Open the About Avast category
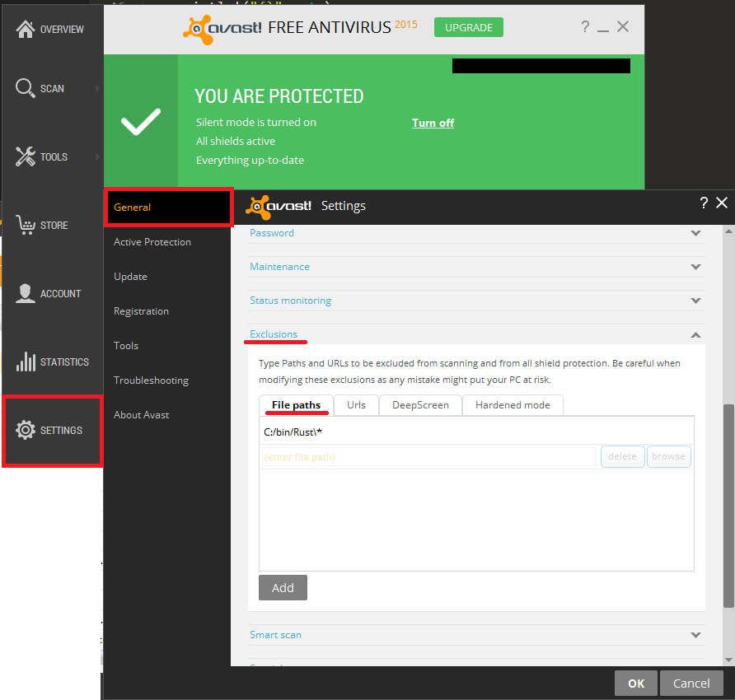Screen dimensions: 735x700 pos(141,415)
